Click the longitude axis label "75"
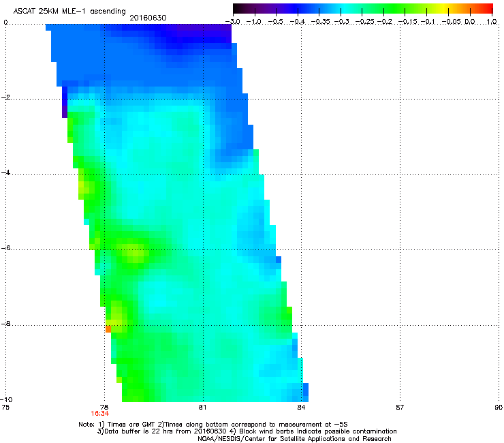Screen dimensions: 504x443 point(5,408)
